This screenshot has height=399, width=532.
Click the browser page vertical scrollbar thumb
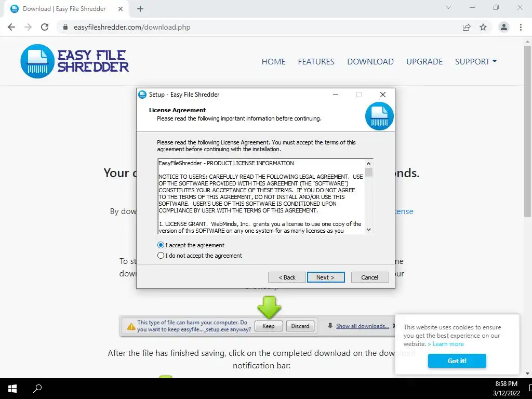pos(527,130)
